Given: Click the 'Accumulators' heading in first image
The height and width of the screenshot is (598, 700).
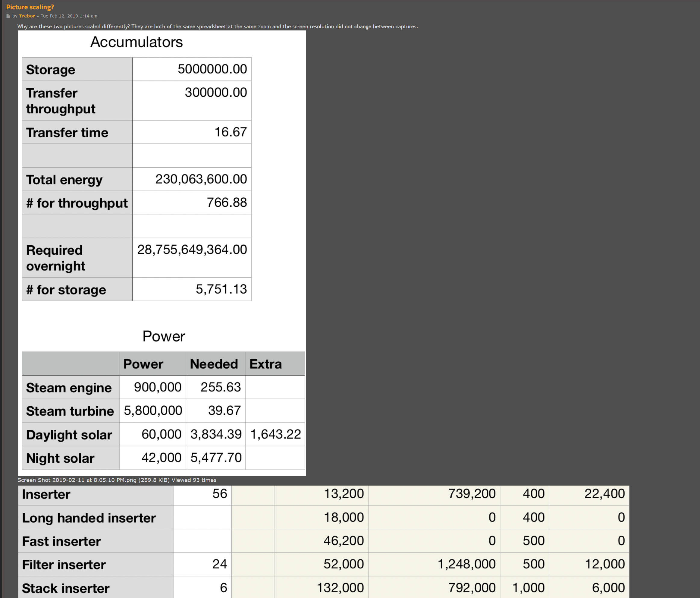Looking at the screenshot, I should point(137,42).
